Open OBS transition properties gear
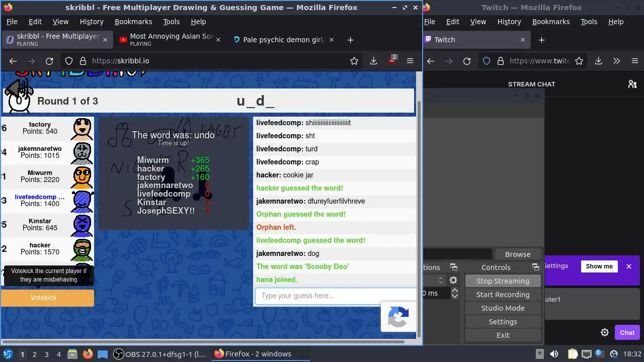Image resolution: width=644 pixels, height=362 pixels. (x=453, y=281)
